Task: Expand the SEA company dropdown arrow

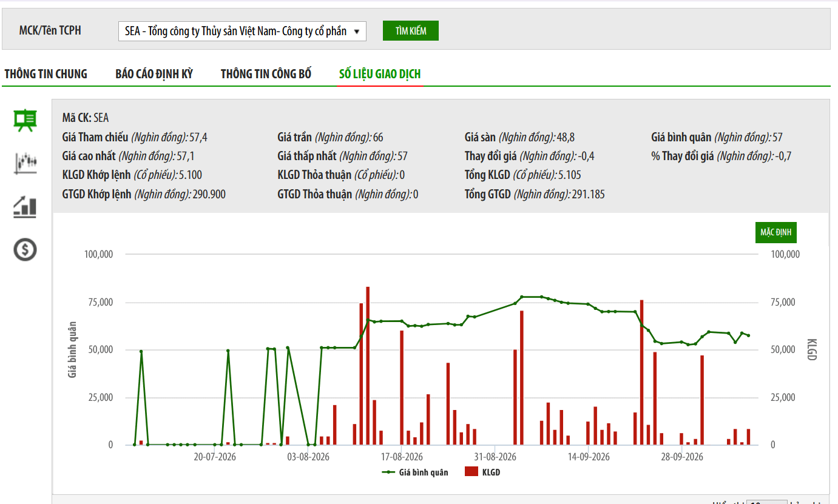Action: point(356,31)
